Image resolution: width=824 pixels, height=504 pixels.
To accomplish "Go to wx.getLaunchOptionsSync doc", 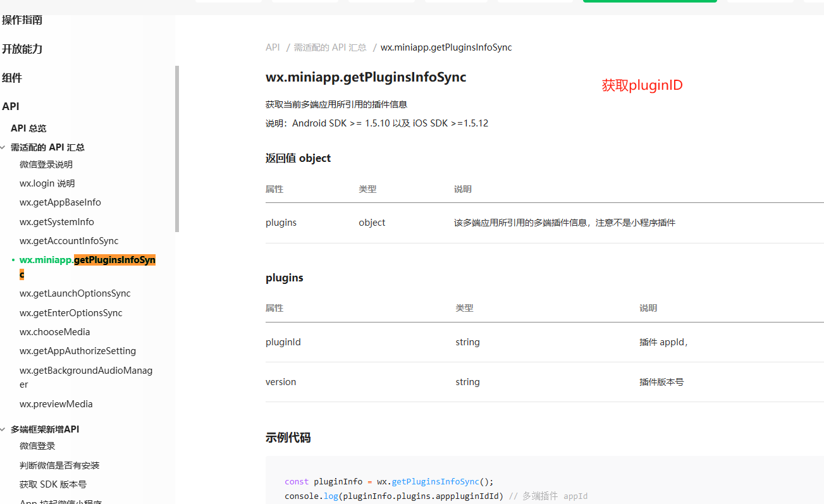I will click(x=75, y=293).
